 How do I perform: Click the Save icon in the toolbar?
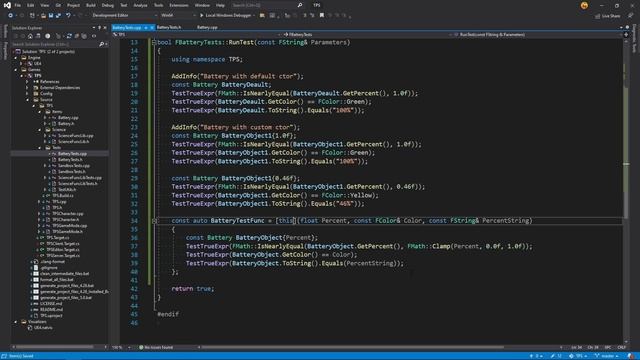[51, 16]
